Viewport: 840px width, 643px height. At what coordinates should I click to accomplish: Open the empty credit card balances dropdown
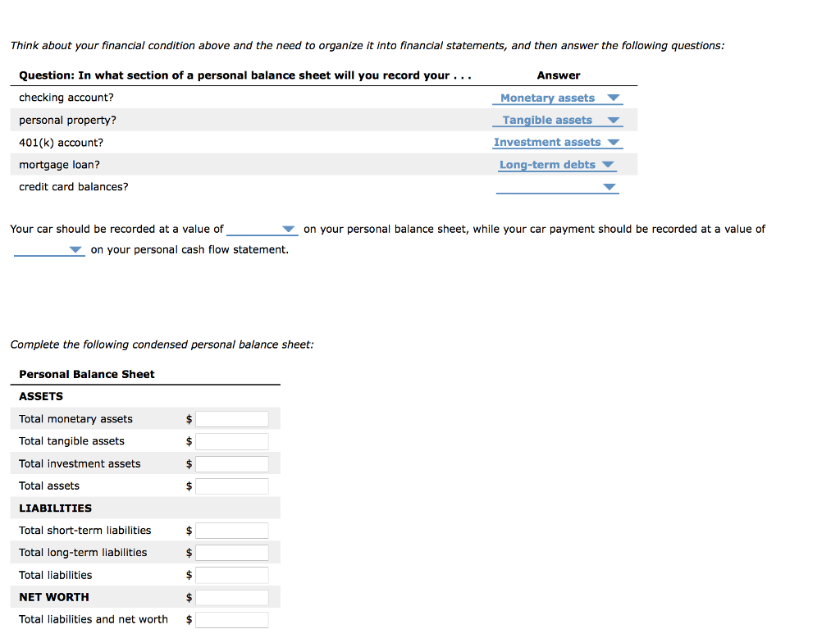pos(557,187)
